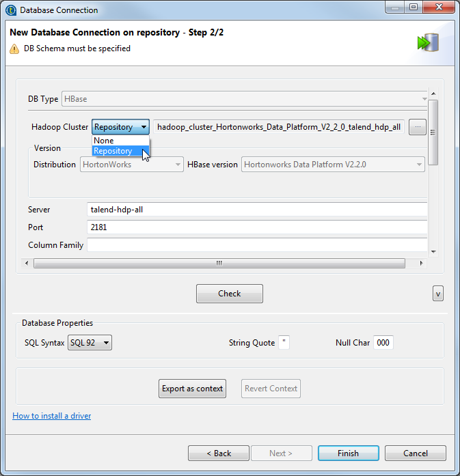This screenshot has width=460, height=476.
Task: Click the Null Char field
Action: click(x=383, y=342)
